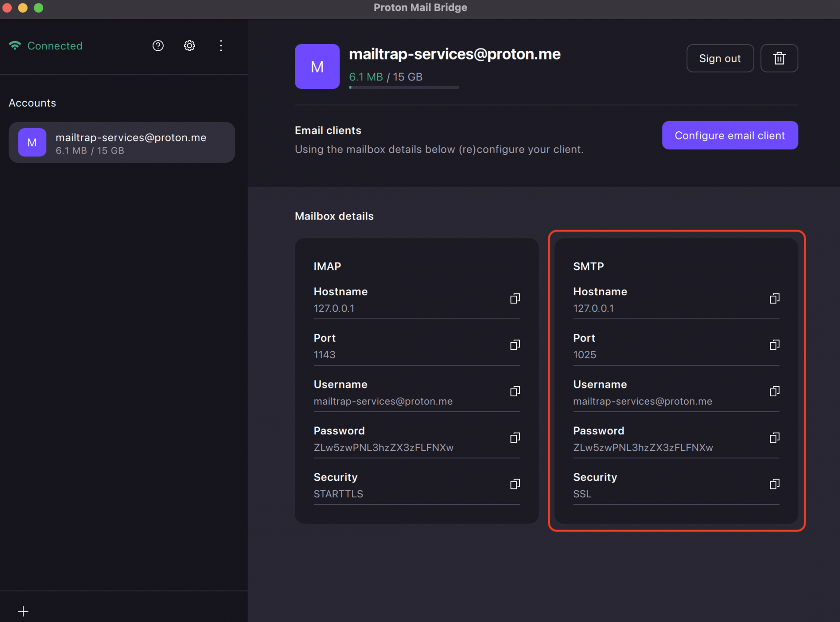
Task: Add new account with plus icon
Action: tap(23, 611)
